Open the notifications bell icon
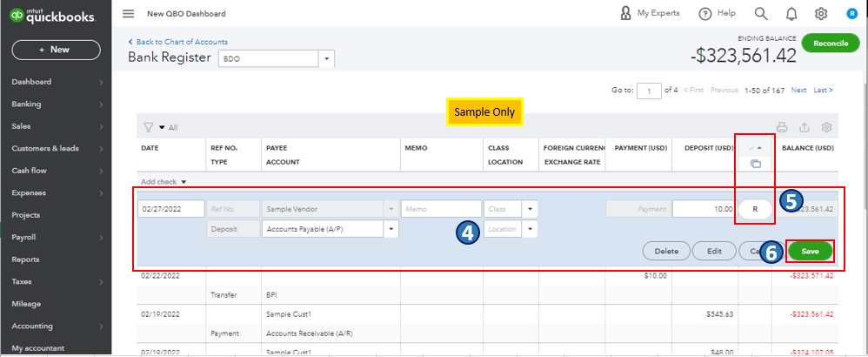This screenshot has width=868, height=357. click(791, 14)
